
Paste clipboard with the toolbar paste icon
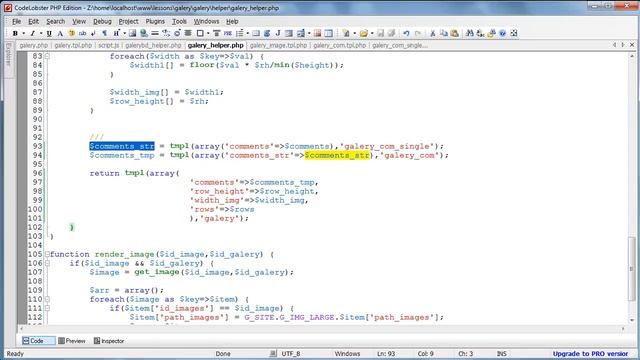tap(454, 33)
